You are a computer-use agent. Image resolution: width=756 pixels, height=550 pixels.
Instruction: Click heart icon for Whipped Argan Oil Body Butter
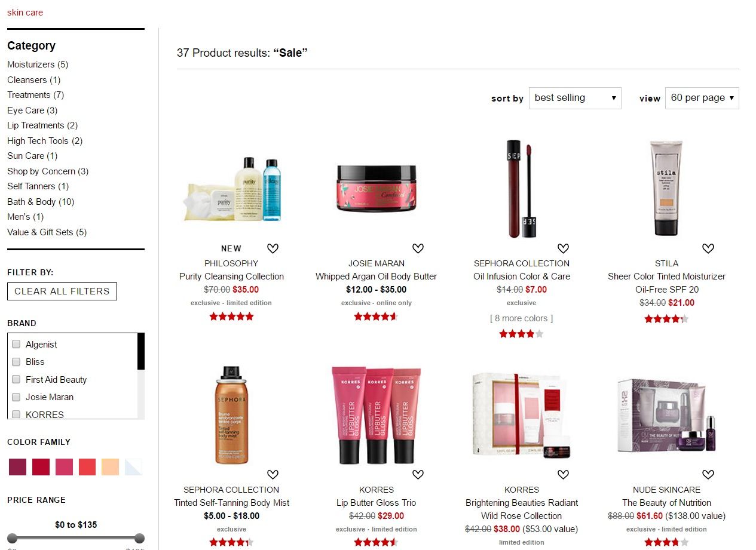[x=418, y=248]
